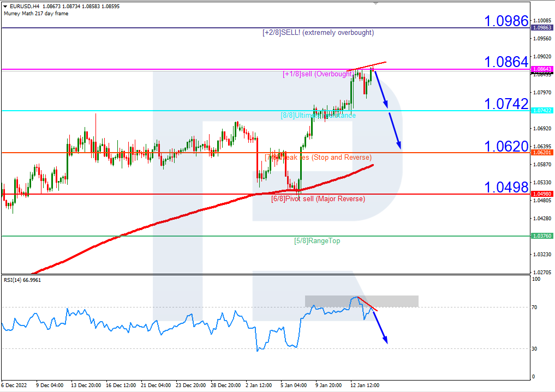This screenshot has height=392, width=555.
Task: Click the Murrey Math 217 day frame text
Action: pyautogui.click(x=36, y=13)
